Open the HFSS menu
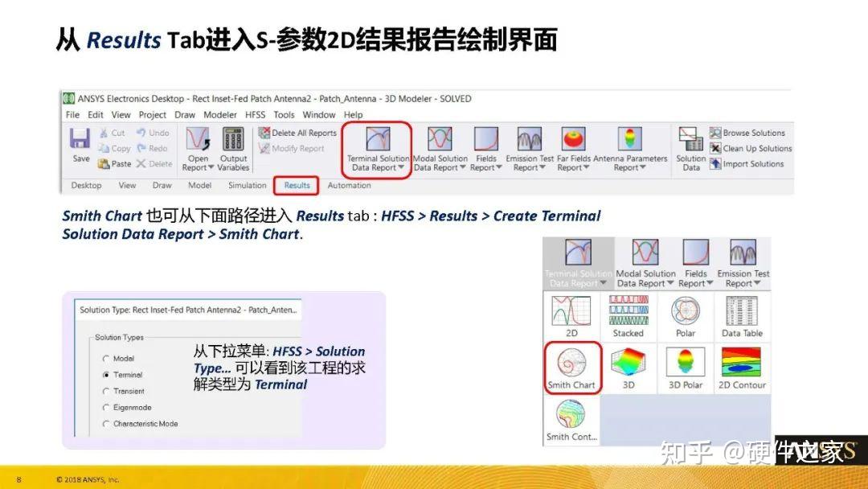Screen dimensions: 868x489 (x=254, y=114)
